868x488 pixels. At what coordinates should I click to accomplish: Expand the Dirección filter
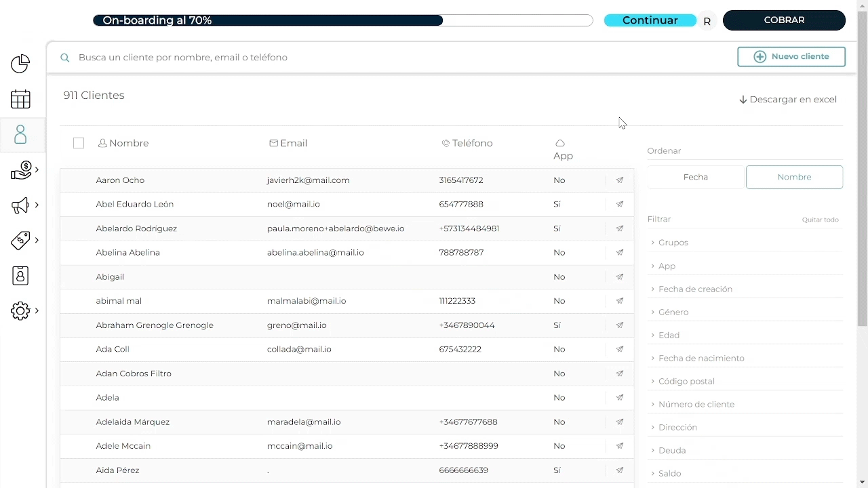coord(745,428)
